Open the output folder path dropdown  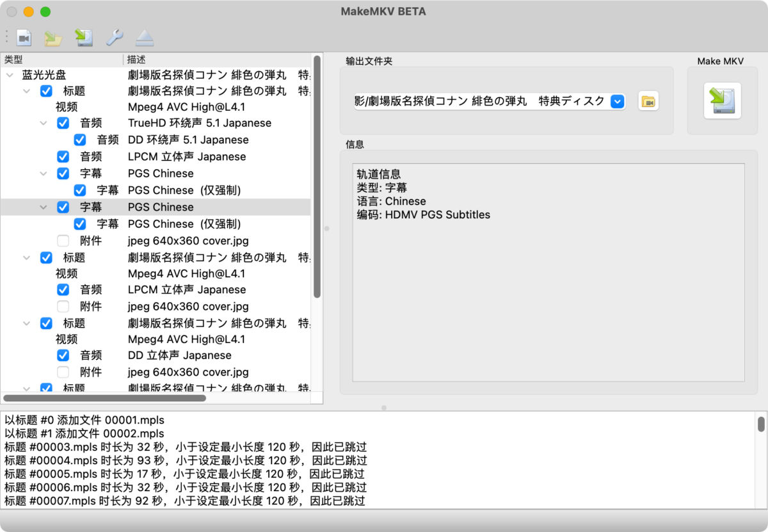point(618,101)
